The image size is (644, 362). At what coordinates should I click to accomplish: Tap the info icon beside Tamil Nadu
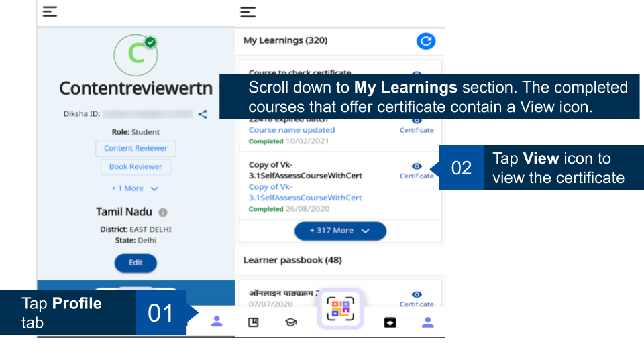click(x=163, y=213)
